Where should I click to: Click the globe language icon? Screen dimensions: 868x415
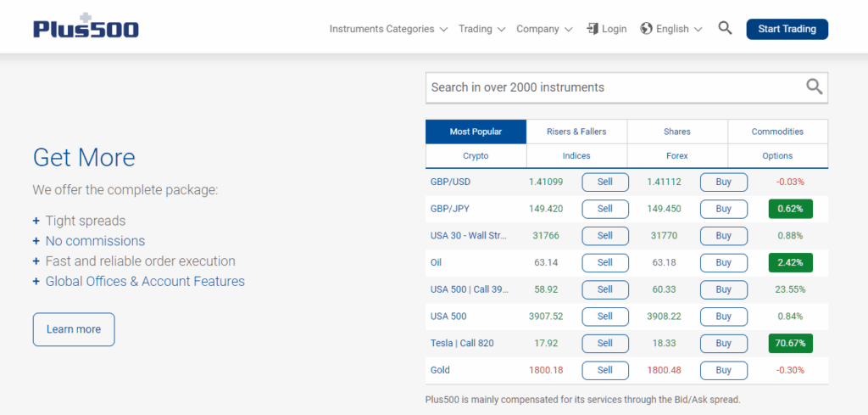pos(646,29)
